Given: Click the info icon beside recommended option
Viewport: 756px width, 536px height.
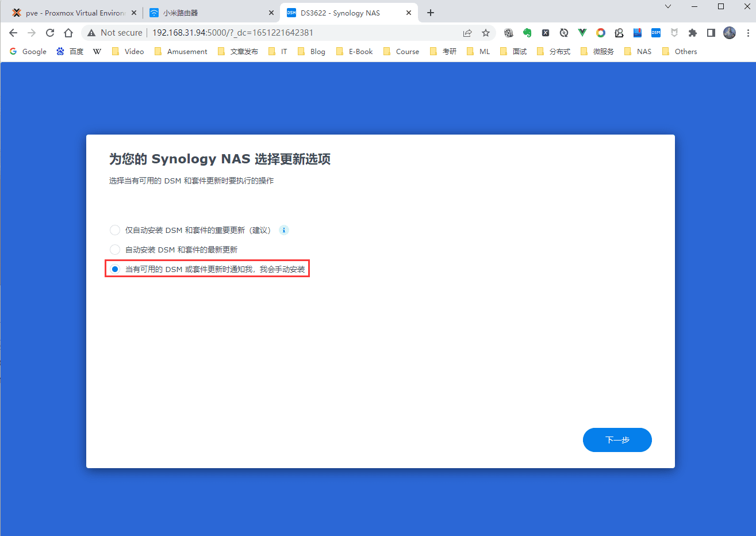Looking at the screenshot, I should click(x=284, y=230).
